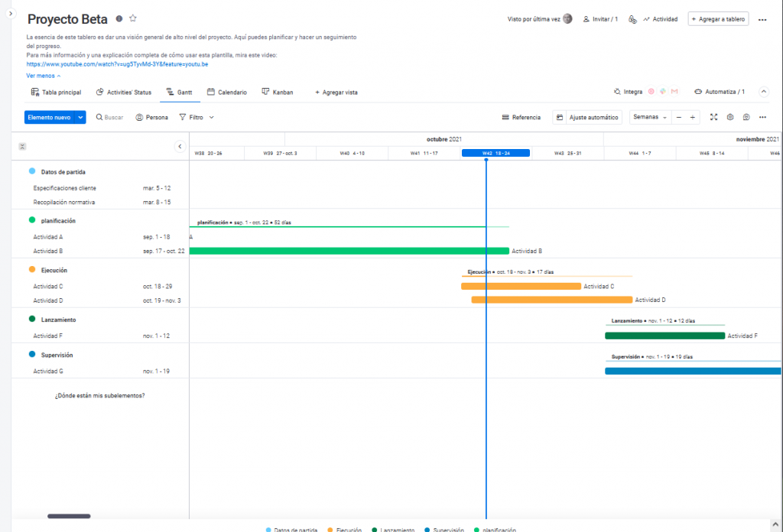Click the board info icon beside the title
This screenshot has width=783, height=532.
[119, 18]
